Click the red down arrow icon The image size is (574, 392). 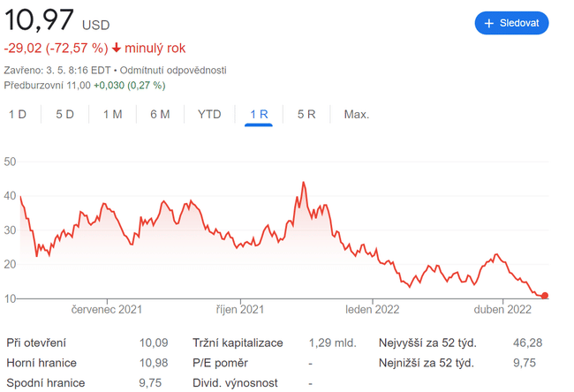[x=117, y=48]
